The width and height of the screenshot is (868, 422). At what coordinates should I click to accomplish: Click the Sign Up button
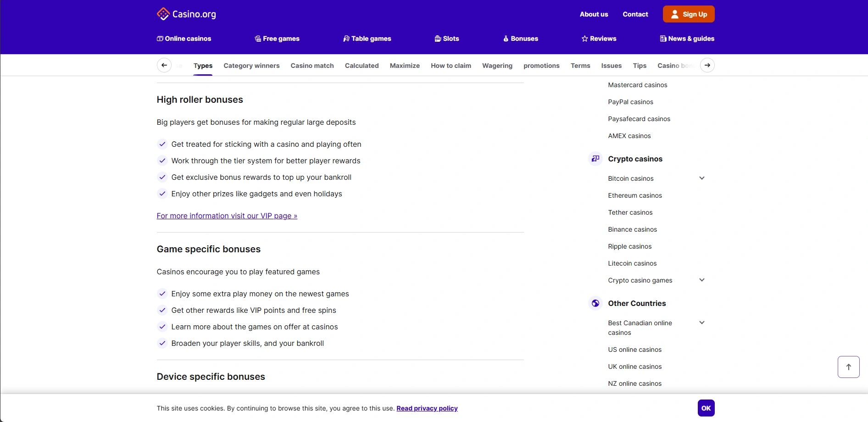[x=689, y=14]
